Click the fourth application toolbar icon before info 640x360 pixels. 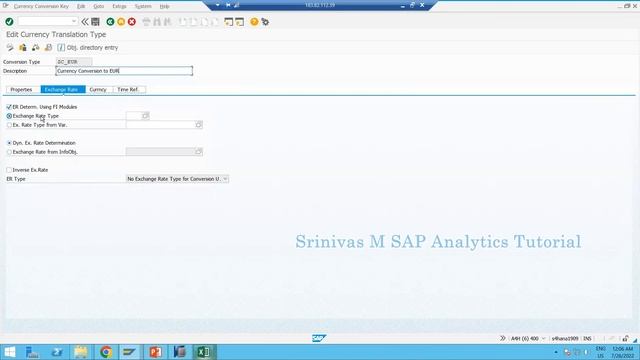pos(49,47)
